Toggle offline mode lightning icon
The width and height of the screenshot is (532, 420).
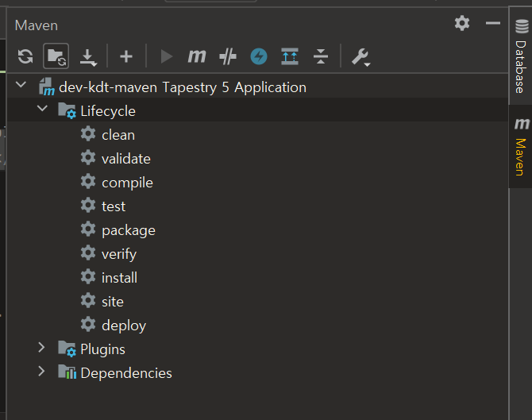pyautogui.click(x=259, y=56)
